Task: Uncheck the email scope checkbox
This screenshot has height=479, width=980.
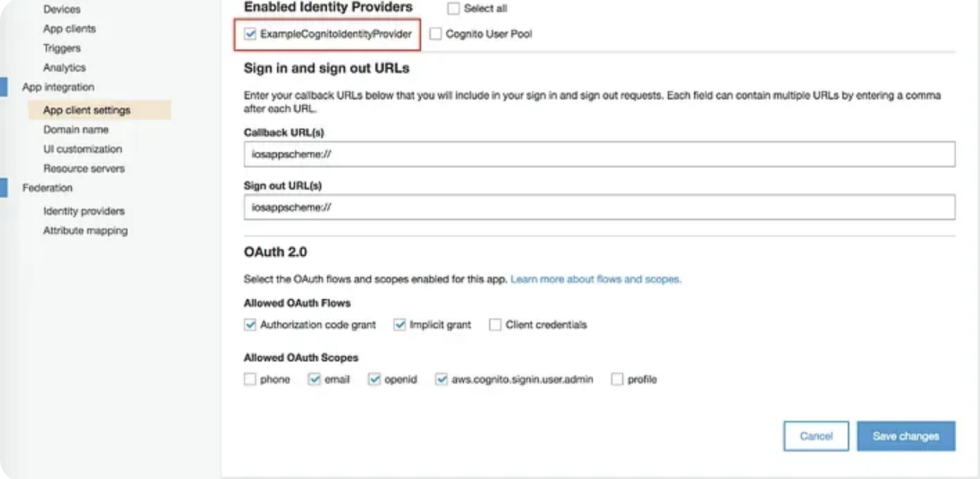Action: click(314, 379)
